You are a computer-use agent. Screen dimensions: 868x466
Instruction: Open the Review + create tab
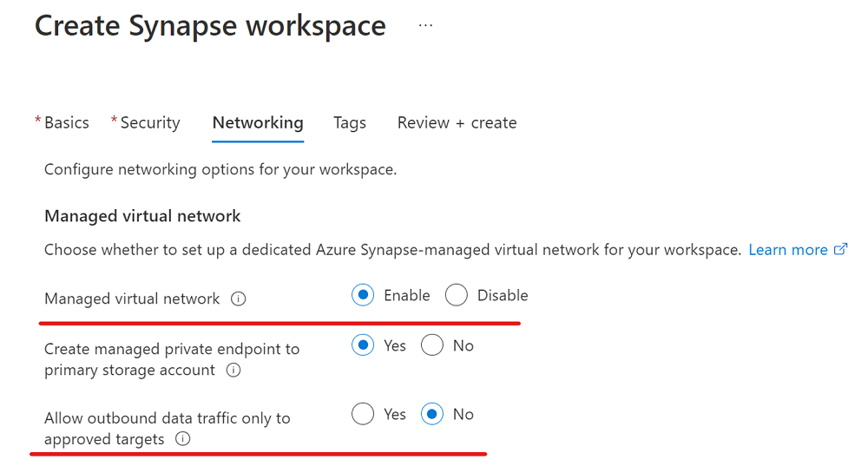[457, 123]
